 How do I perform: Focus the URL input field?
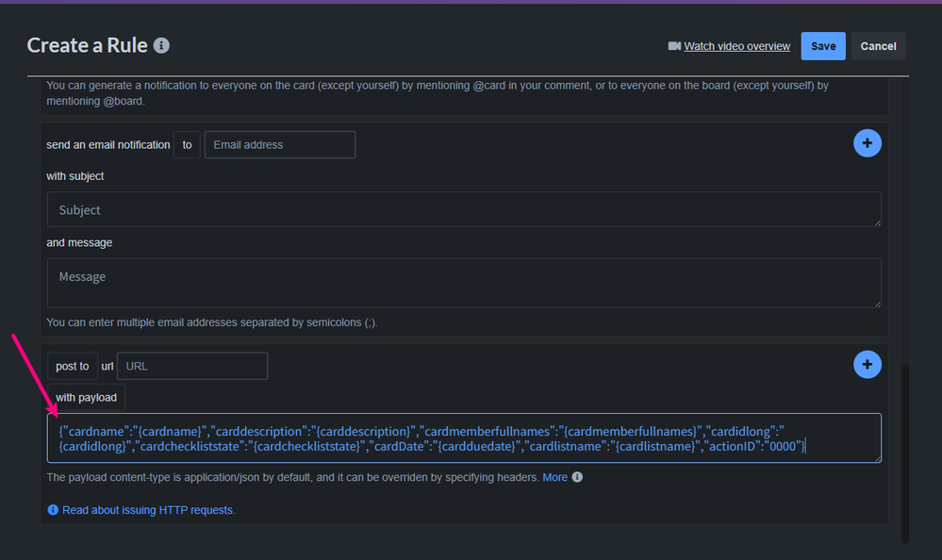[x=192, y=366]
